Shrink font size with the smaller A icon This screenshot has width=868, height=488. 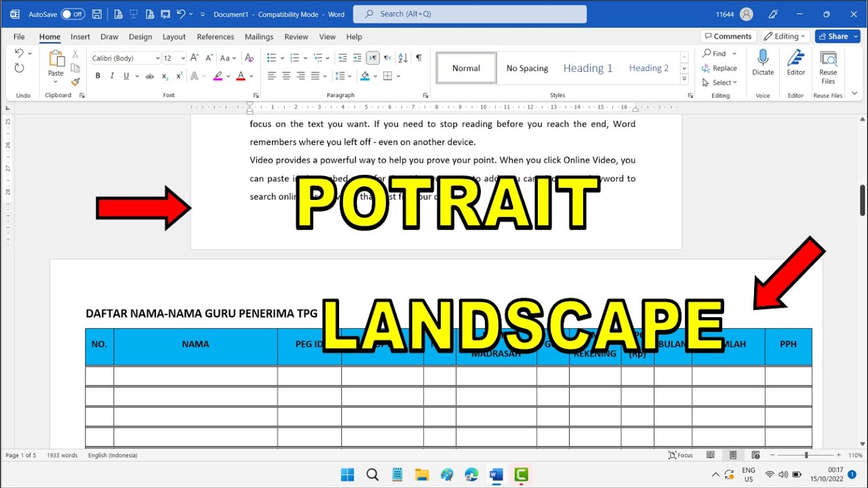click(x=209, y=58)
